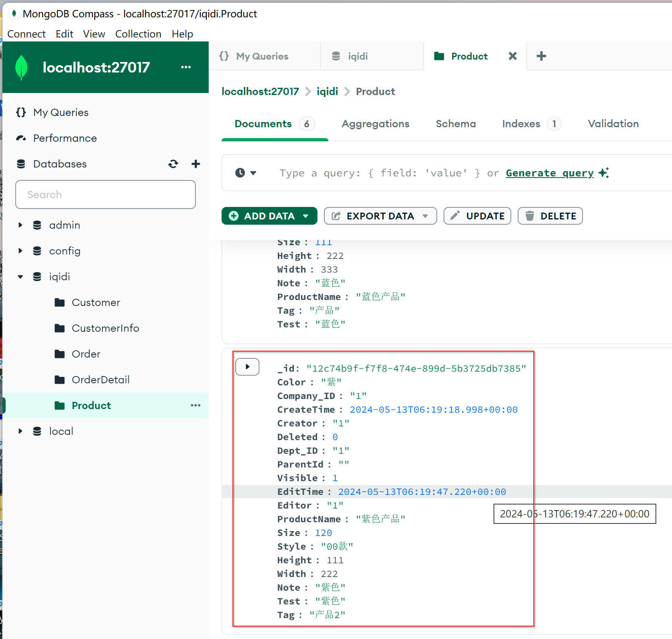672x639 pixels.
Task: Click the _id value 12c74b9f-f7f8-474e-899d-5b3725db7385
Action: coord(416,368)
